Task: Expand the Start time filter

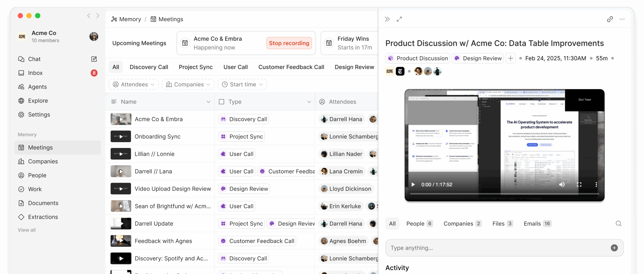Action: [x=242, y=84]
